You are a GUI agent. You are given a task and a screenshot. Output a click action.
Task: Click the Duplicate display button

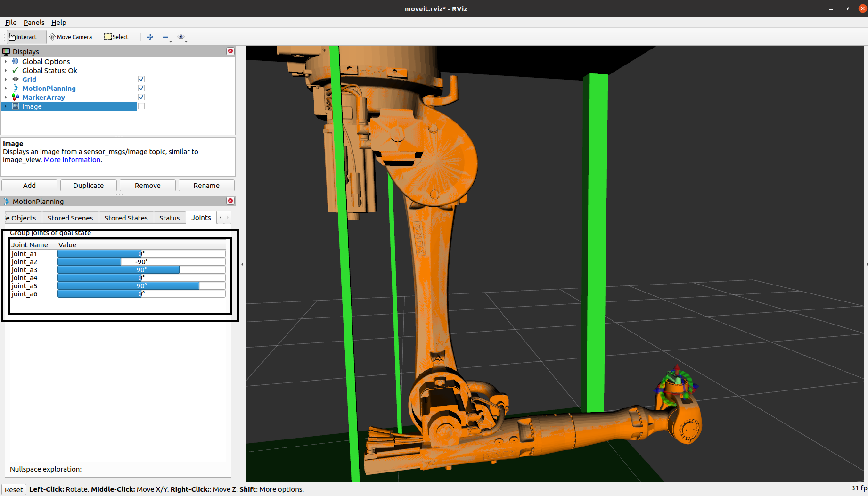click(x=89, y=185)
